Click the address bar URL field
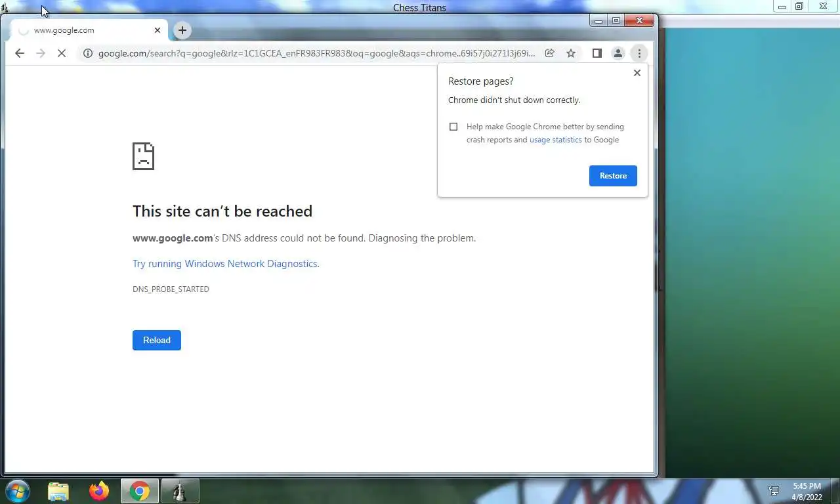This screenshot has height=504, width=840. click(316, 53)
